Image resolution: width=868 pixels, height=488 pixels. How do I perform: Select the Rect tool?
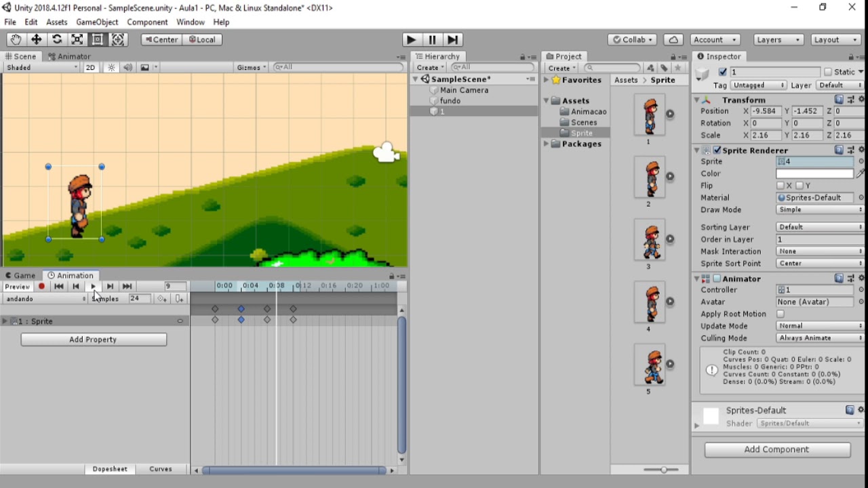(98, 39)
